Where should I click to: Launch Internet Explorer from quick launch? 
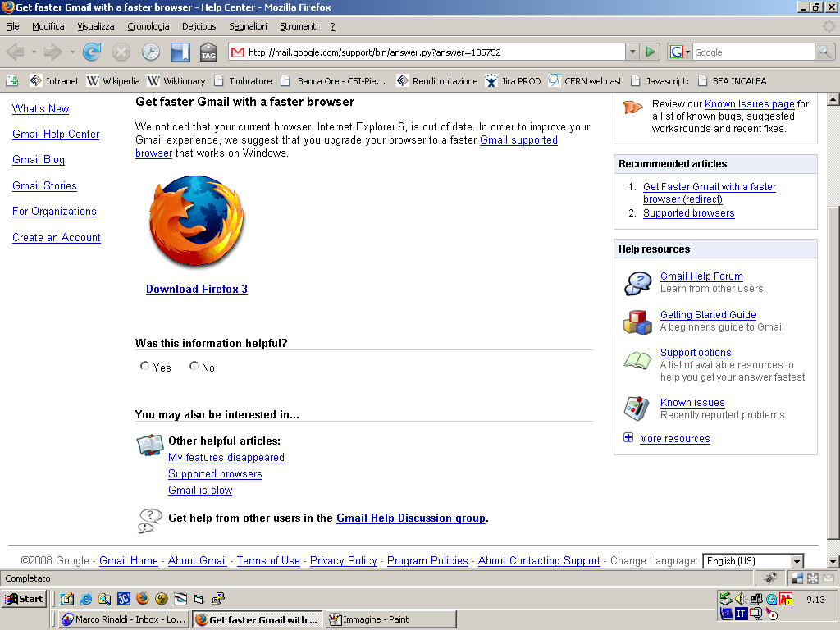click(x=85, y=599)
